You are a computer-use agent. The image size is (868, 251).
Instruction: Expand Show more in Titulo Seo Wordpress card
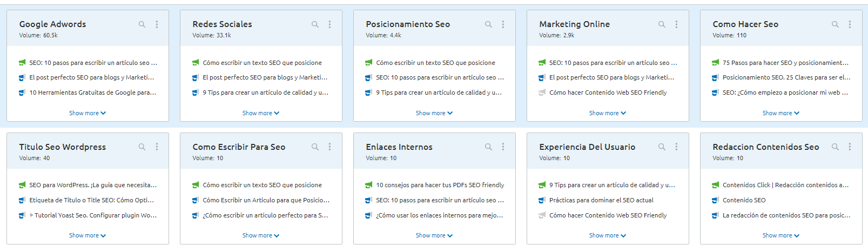[88, 236]
